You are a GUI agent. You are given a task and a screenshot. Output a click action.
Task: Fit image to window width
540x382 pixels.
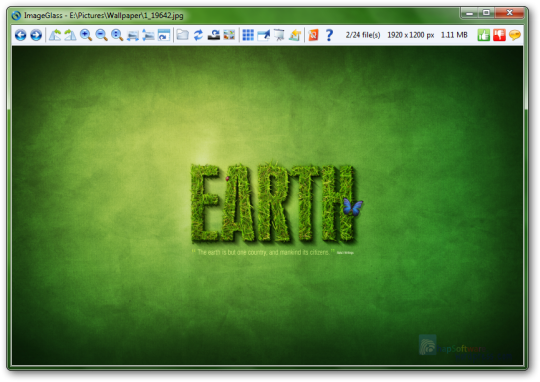pos(133,35)
